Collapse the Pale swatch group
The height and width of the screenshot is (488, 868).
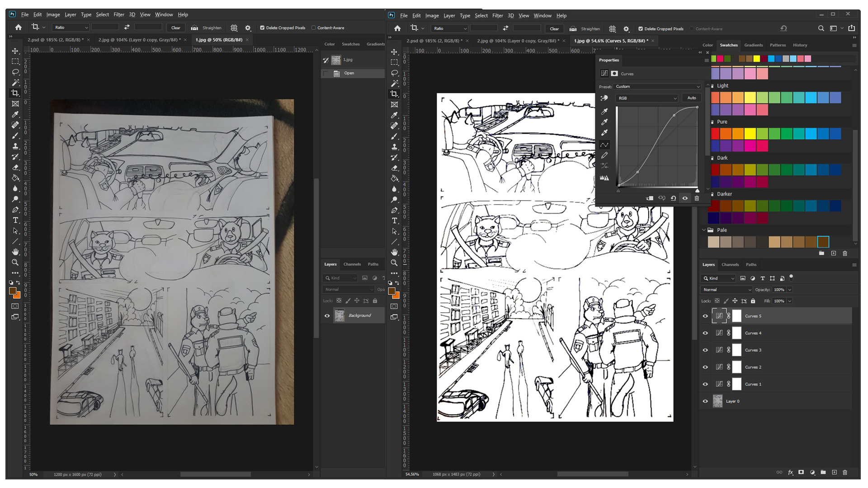(704, 230)
